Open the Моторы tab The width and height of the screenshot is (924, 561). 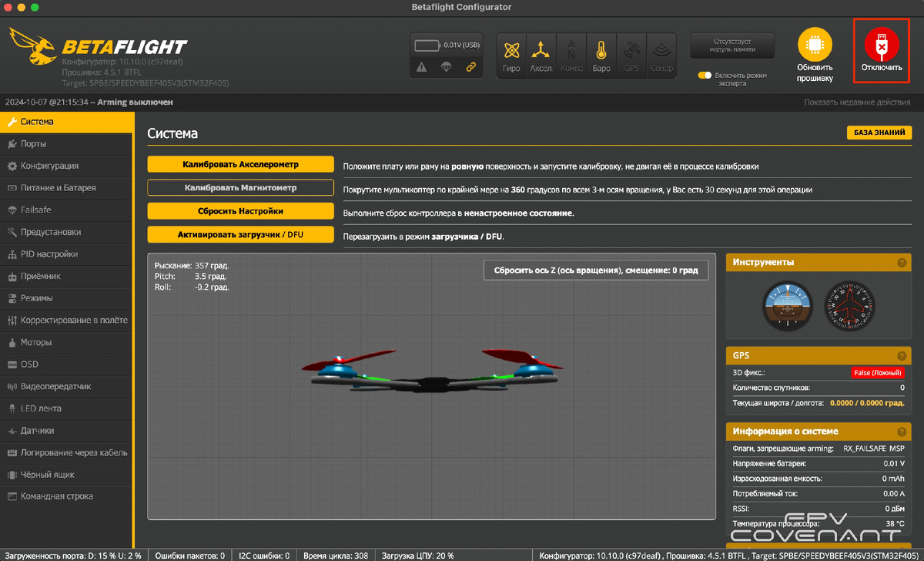pyautogui.click(x=67, y=342)
